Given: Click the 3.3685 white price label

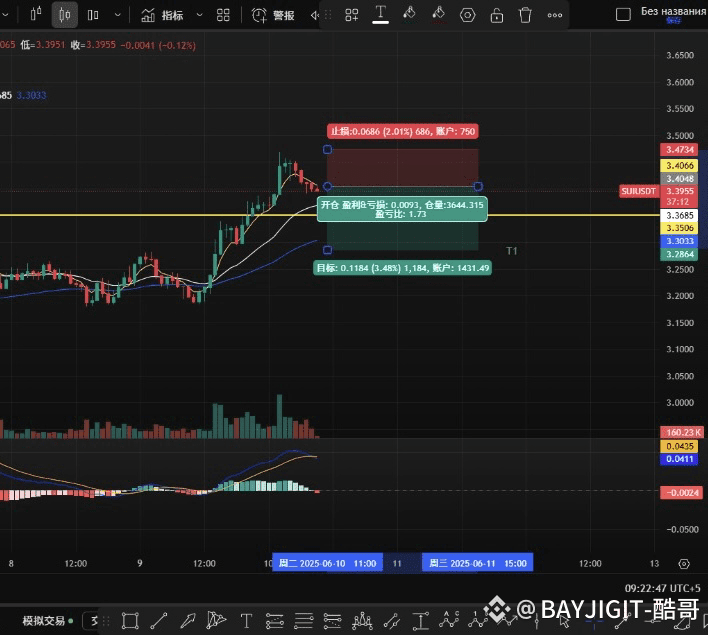Looking at the screenshot, I should pyautogui.click(x=679, y=215).
